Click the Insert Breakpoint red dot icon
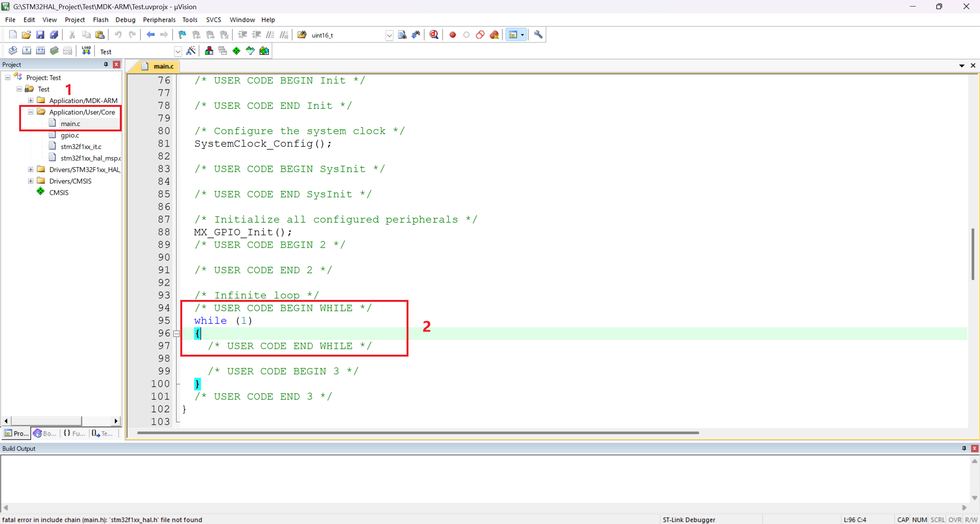The image size is (980, 524). [x=452, y=35]
